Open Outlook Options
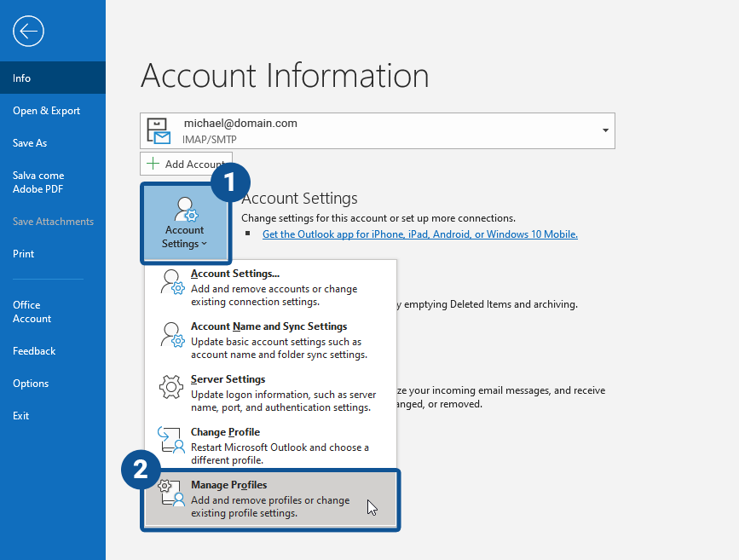 (x=53, y=384)
